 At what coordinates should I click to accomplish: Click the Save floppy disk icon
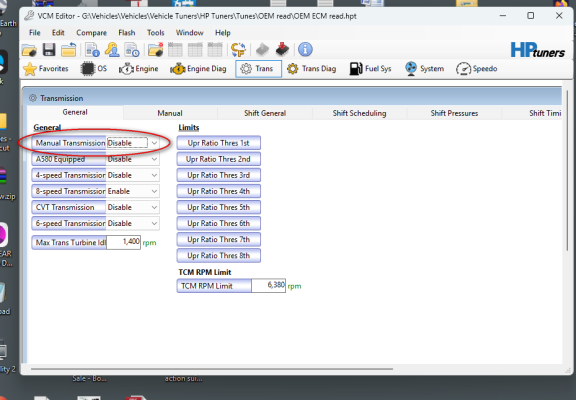point(49,50)
